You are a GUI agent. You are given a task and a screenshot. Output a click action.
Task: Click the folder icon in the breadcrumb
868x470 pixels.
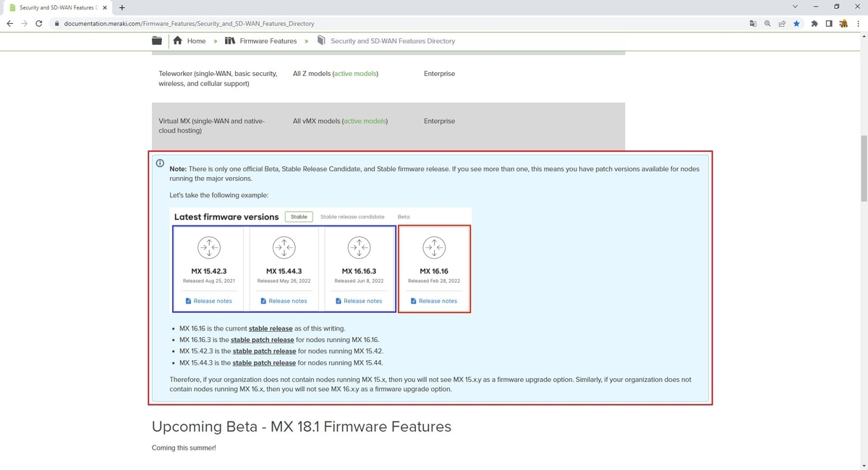tap(157, 41)
